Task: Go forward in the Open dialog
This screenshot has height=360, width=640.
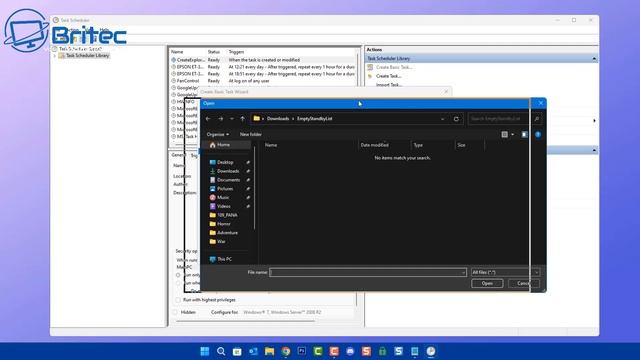Action: (x=221, y=119)
